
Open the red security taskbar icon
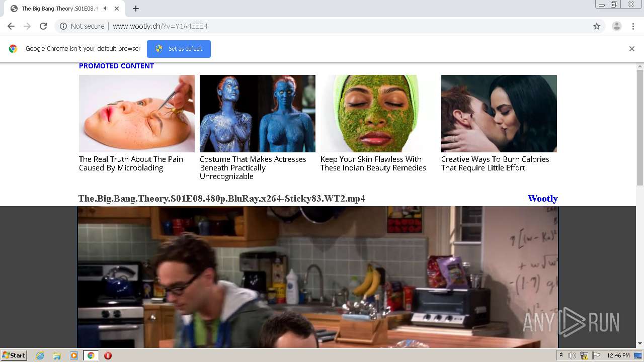pos(108,355)
